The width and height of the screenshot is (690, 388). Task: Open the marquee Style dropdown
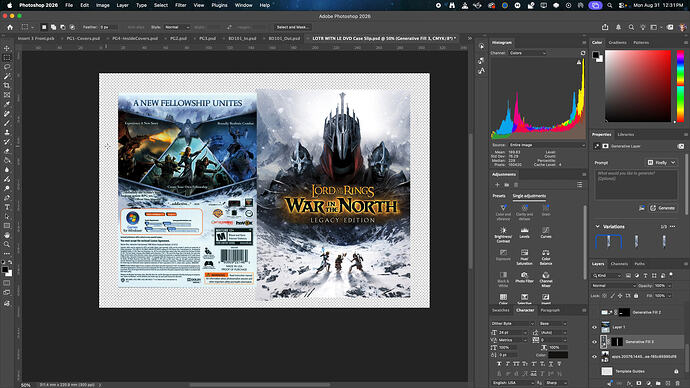click(x=177, y=27)
